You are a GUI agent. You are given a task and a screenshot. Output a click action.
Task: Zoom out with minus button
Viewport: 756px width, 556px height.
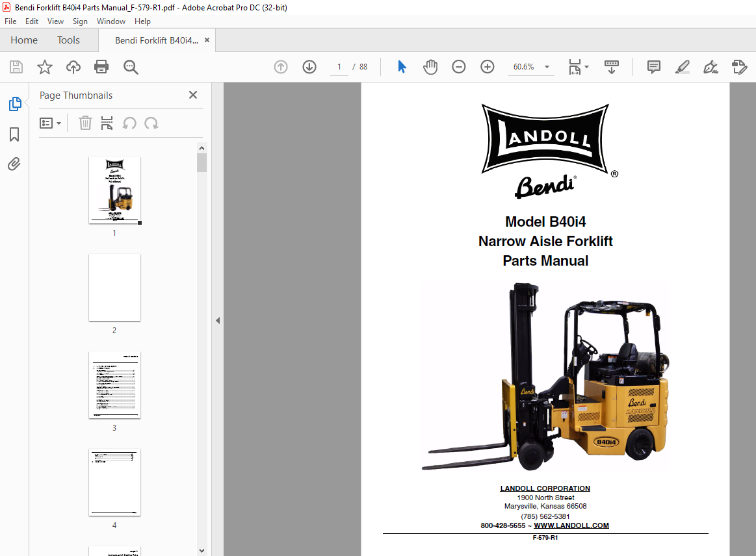pyautogui.click(x=458, y=67)
